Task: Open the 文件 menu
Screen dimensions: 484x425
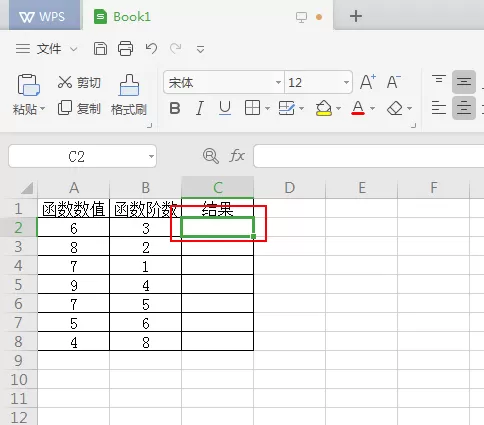Action: tap(49, 49)
